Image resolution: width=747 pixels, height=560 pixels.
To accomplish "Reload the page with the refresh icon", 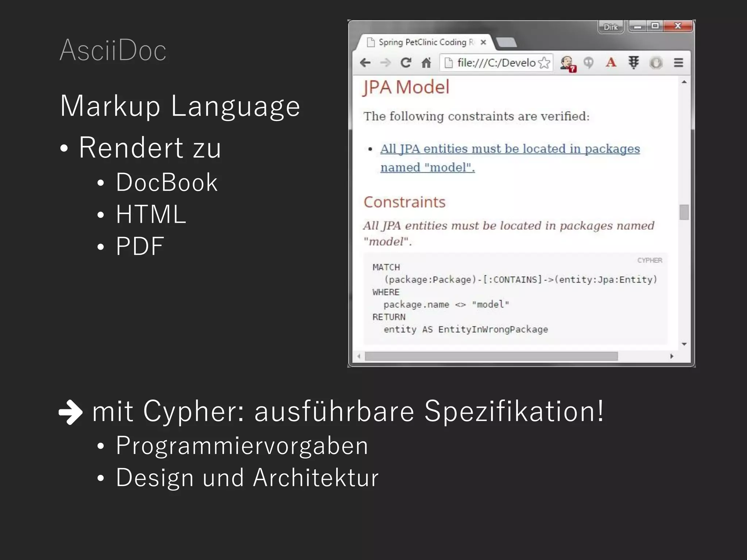I will coord(406,63).
